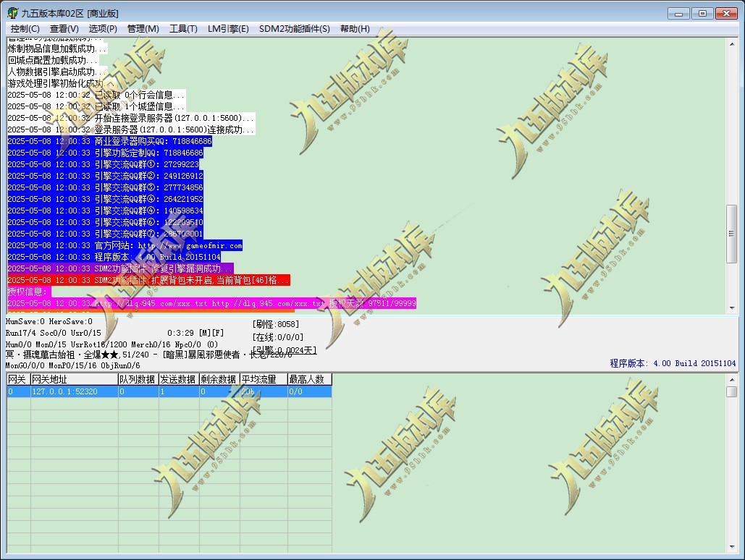Screen dimensions: 745x560
Task: Minimize the 九五版本库02区 window
Action: (678, 13)
